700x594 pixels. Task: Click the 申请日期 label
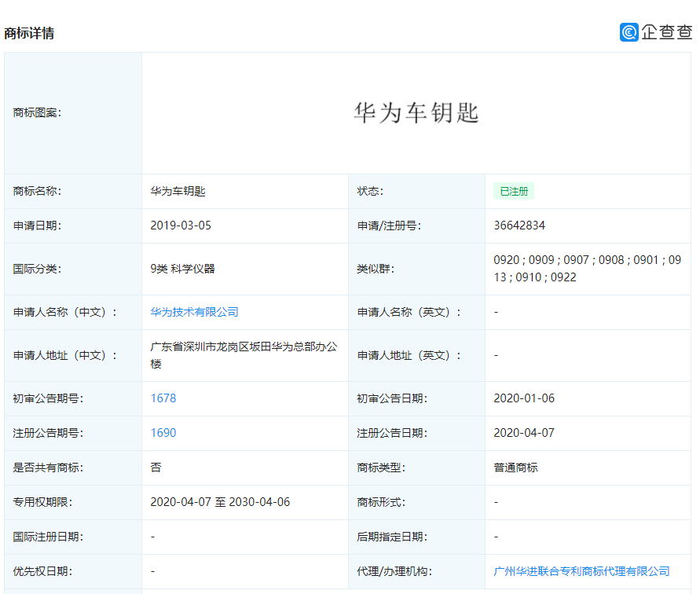pos(37,225)
